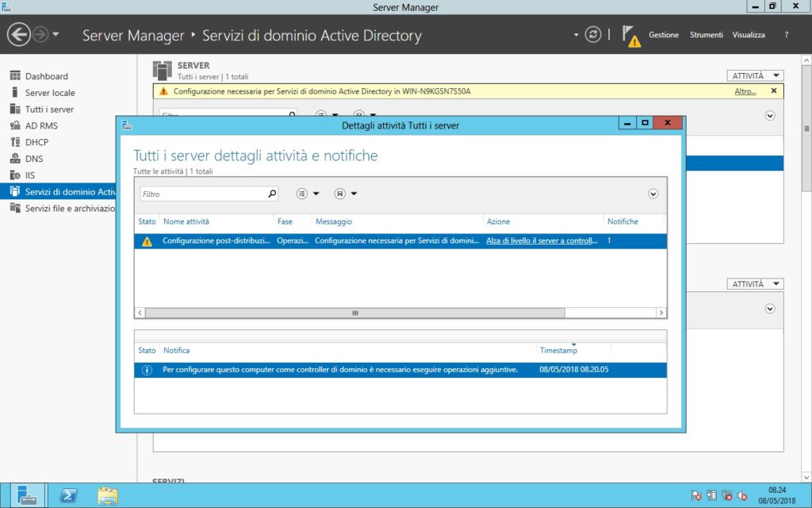This screenshot has width=812, height=508.
Task: Select Dashboard in the sidebar
Action: point(47,76)
